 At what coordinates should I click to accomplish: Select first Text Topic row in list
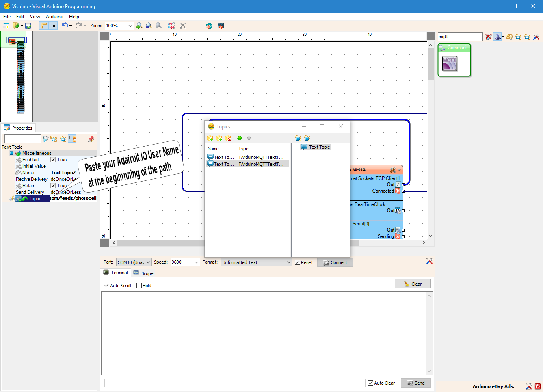click(248, 157)
